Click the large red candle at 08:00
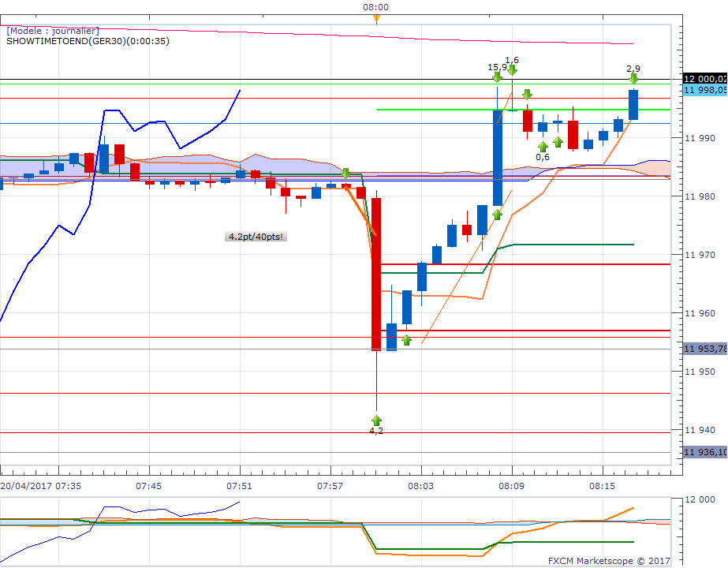The height and width of the screenshot is (568, 728). (376, 274)
